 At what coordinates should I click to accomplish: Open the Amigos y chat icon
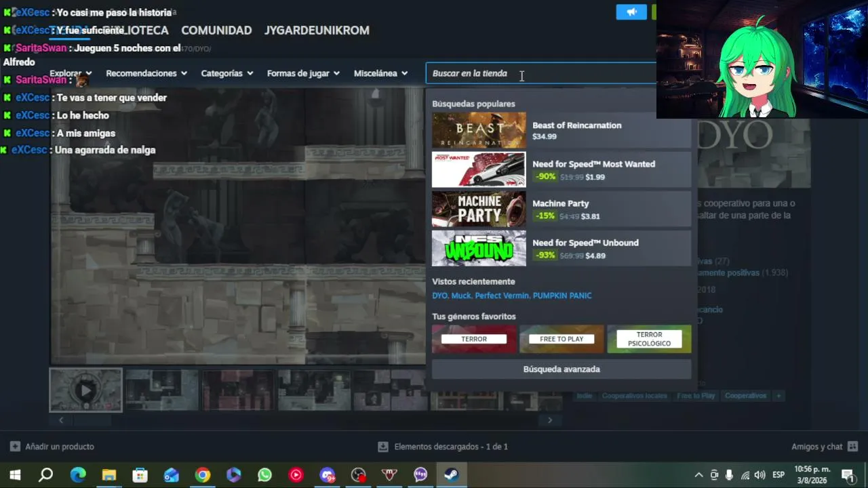[852, 447]
